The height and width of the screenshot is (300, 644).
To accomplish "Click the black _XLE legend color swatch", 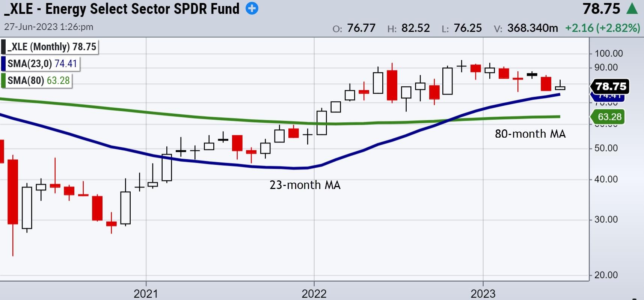I will (3, 47).
